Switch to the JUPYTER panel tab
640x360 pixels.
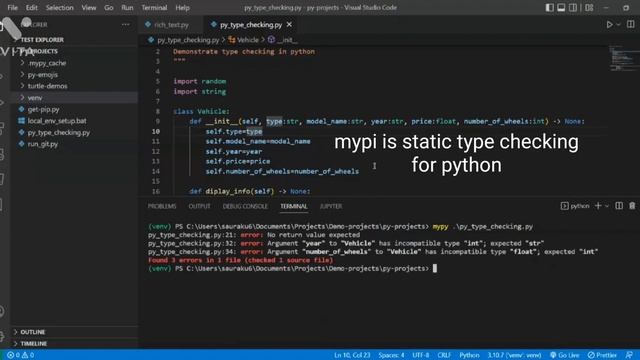(x=331, y=207)
